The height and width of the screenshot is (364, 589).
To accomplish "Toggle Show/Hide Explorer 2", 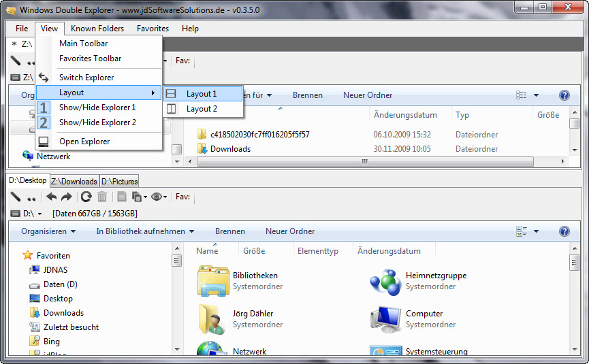I will tap(97, 122).
